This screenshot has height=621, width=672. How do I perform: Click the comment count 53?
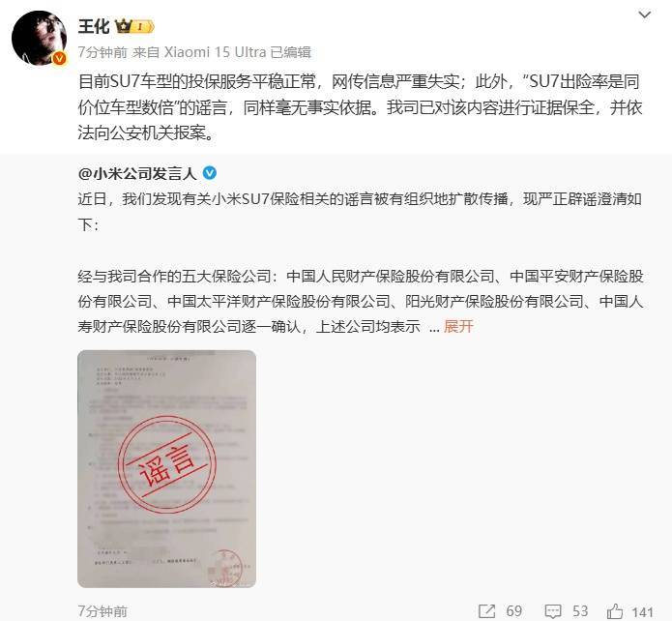pyautogui.click(x=580, y=611)
